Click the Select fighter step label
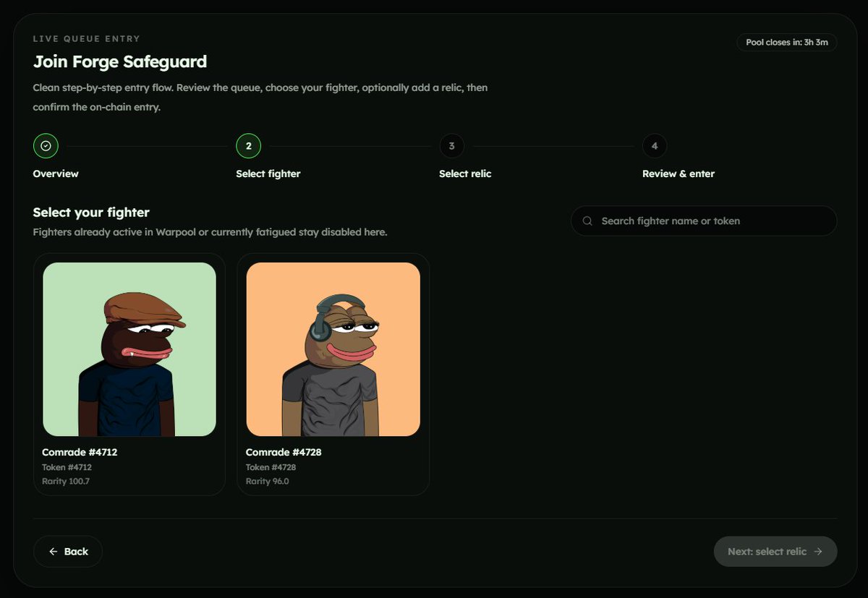The height and width of the screenshot is (598, 868). [x=268, y=174]
